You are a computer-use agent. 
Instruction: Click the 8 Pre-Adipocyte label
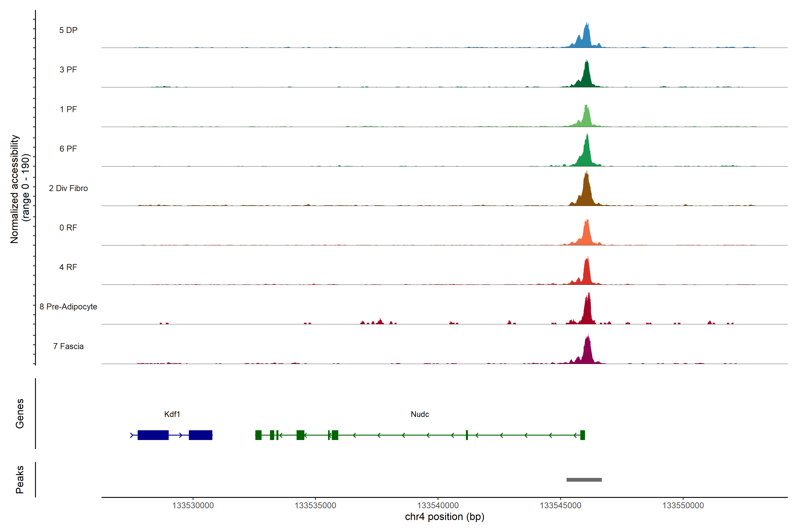68,307
